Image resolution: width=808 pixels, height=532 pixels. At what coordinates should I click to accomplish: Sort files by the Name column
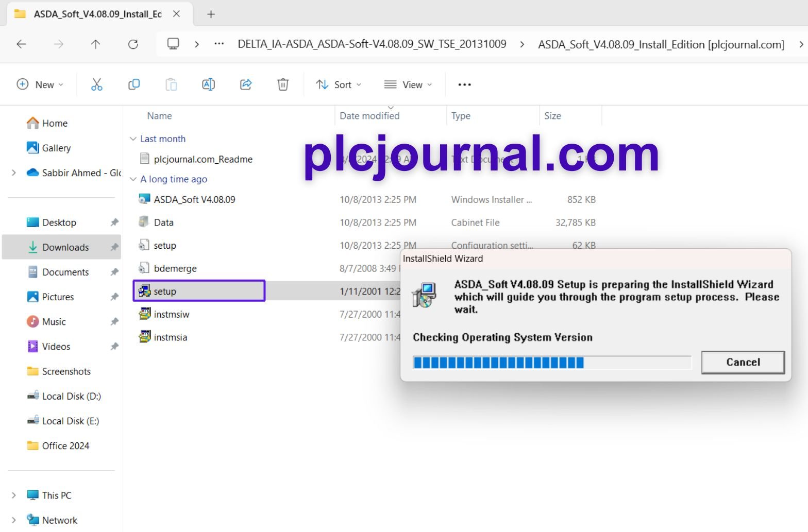(159, 116)
